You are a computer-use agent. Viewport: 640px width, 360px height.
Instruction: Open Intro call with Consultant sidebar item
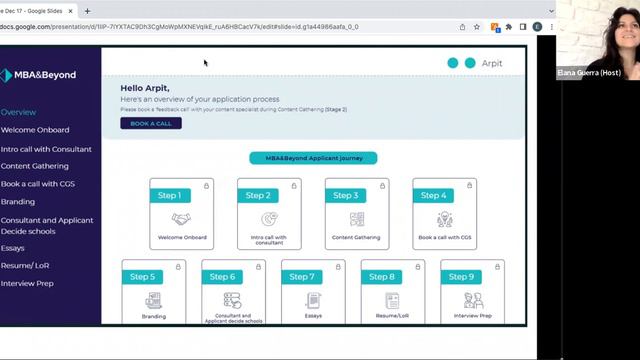coord(46,149)
